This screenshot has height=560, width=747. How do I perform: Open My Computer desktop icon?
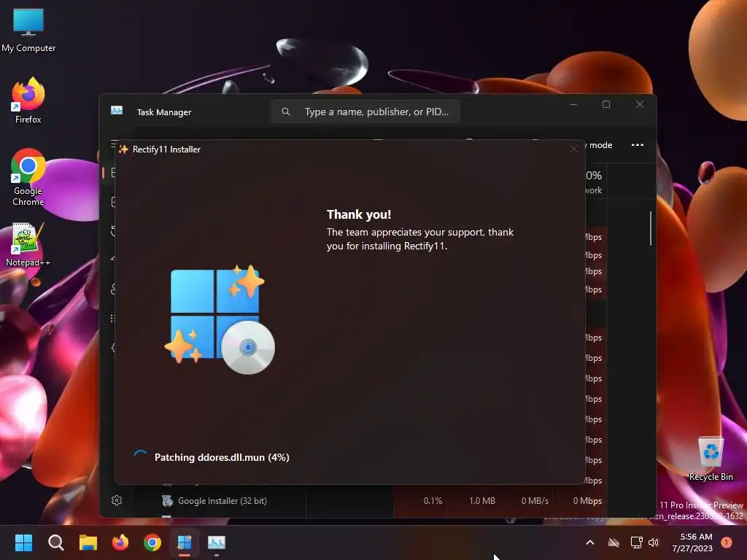28,31
